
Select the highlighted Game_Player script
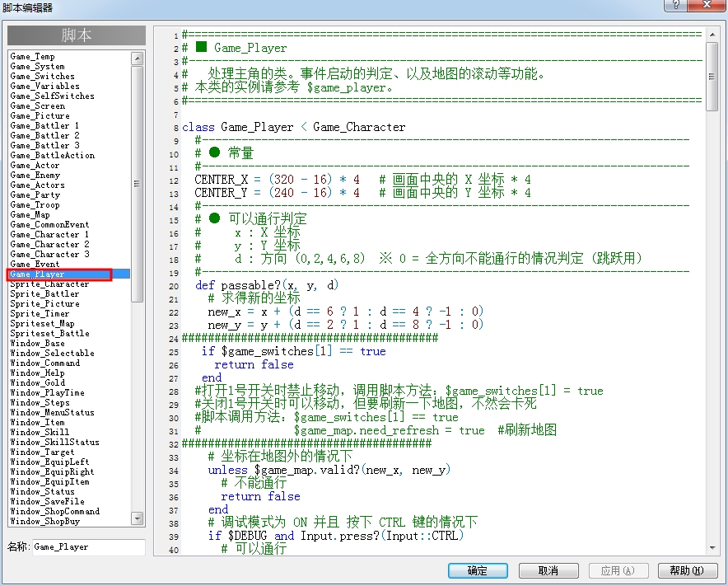click(68, 274)
